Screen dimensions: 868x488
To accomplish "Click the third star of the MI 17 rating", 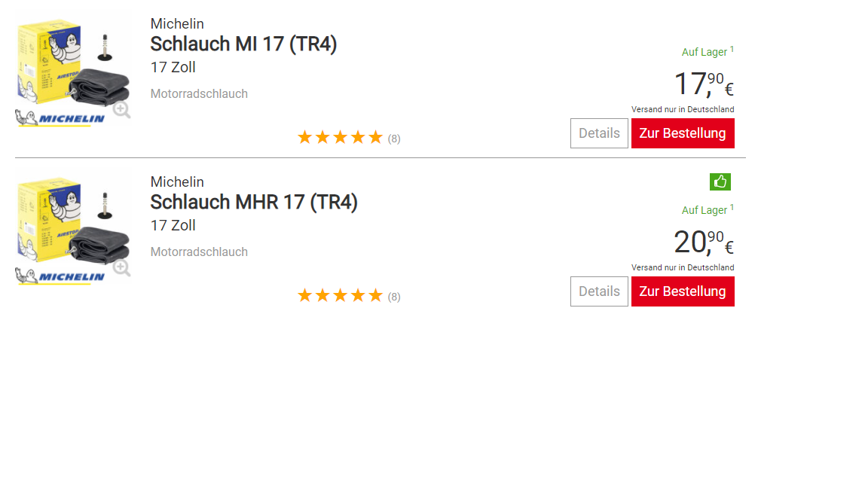I will 340,136.
